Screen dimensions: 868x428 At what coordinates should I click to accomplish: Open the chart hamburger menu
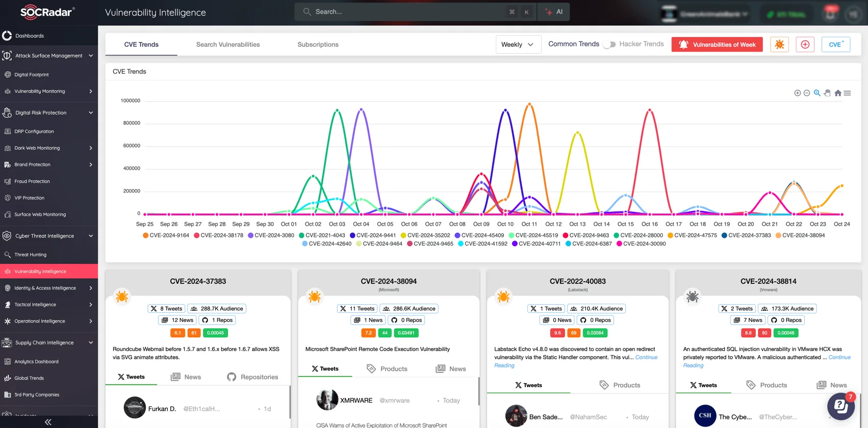pos(847,93)
